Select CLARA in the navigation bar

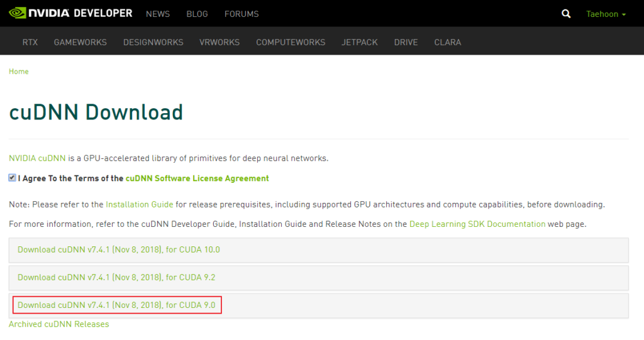coord(448,42)
